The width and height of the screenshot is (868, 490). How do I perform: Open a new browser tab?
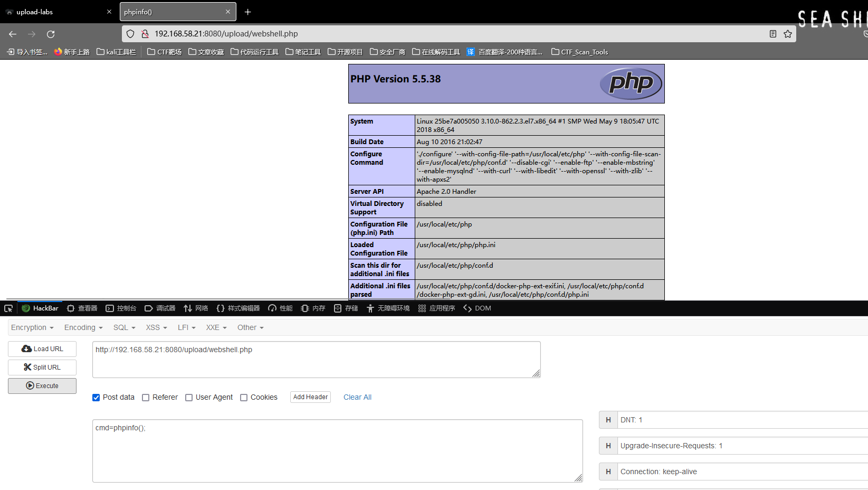(247, 12)
